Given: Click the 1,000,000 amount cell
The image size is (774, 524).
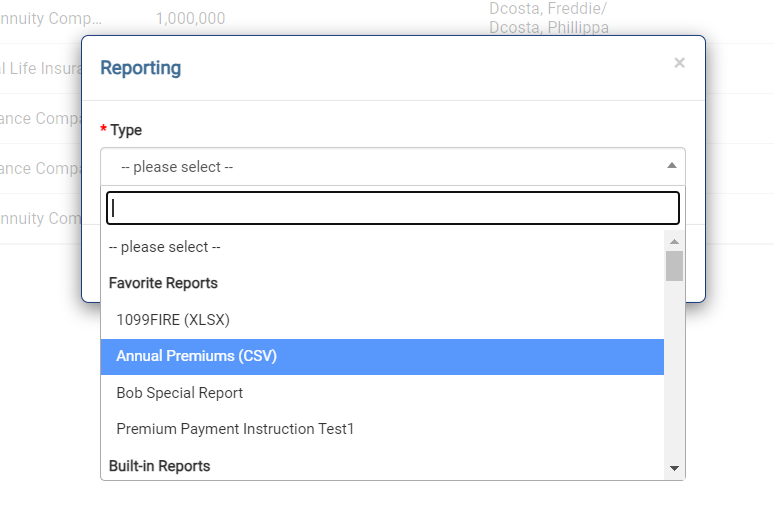Looking at the screenshot, I should pyautogui.click(x=190, y=18).
